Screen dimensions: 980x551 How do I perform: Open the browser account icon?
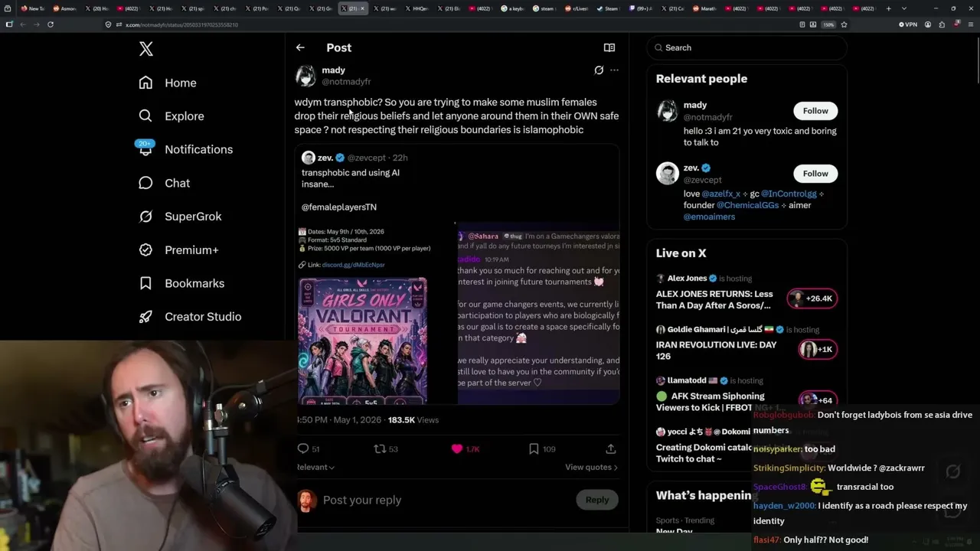[x=928, y=24]
